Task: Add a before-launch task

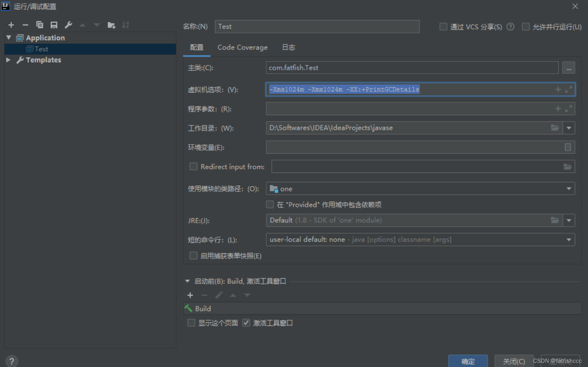Action: tap(190, 295)
